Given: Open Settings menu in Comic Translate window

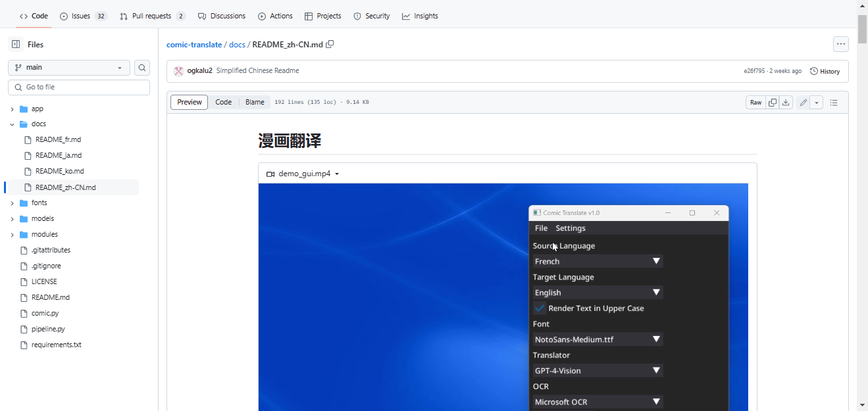Looking at the screenshot, I should point(571,228).
